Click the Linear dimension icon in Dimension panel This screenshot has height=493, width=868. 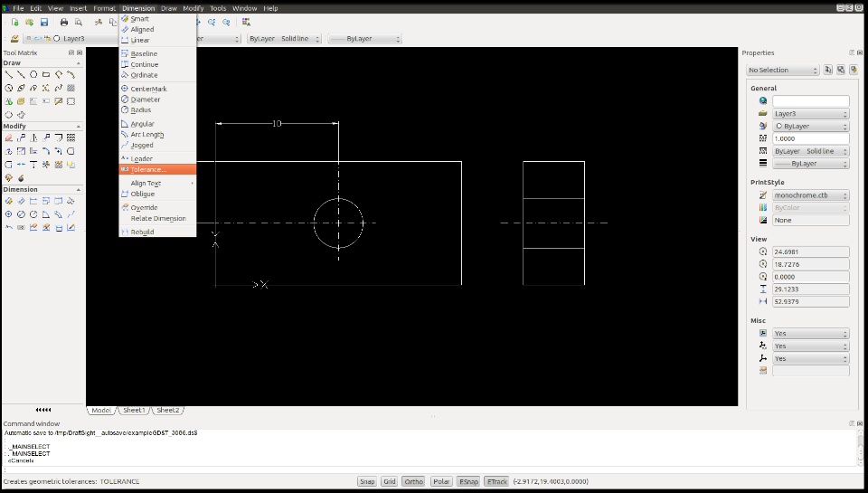[x=33, y=201]
